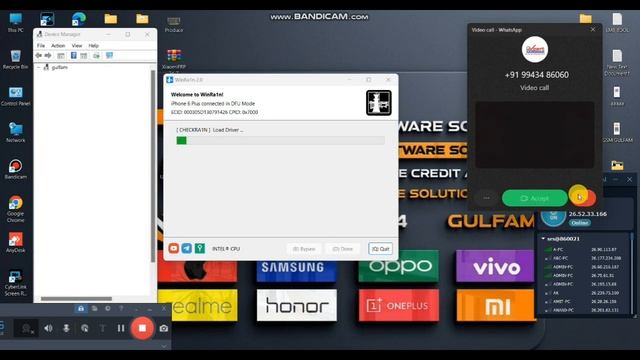Toggle Bandicam webcam overlay icon

coord(27,328)
